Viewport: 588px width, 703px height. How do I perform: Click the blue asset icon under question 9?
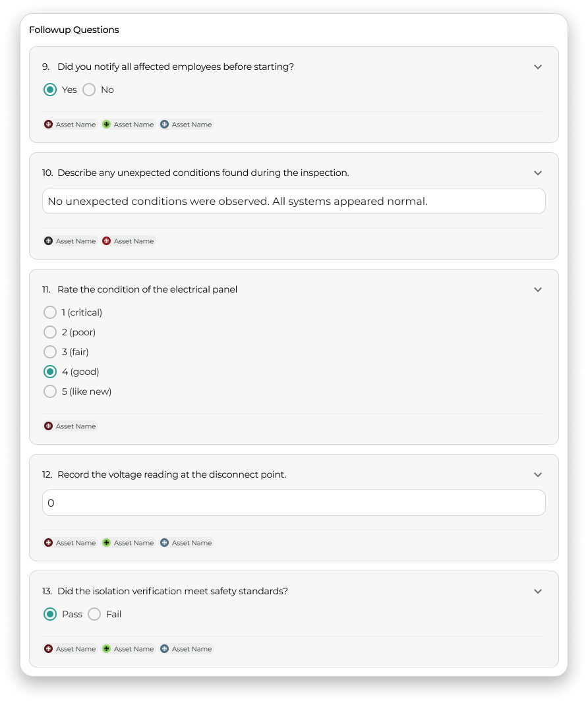165,125
